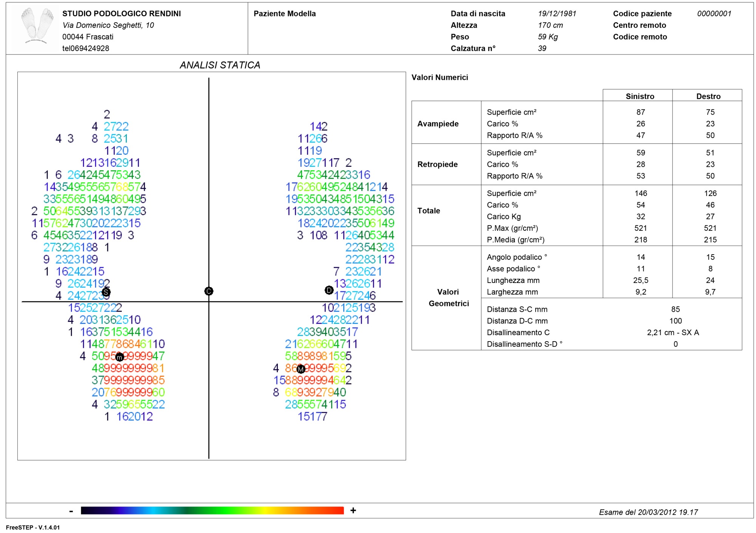Click the Totale row header
Screen dimensions: 756x533
[429, 211]
